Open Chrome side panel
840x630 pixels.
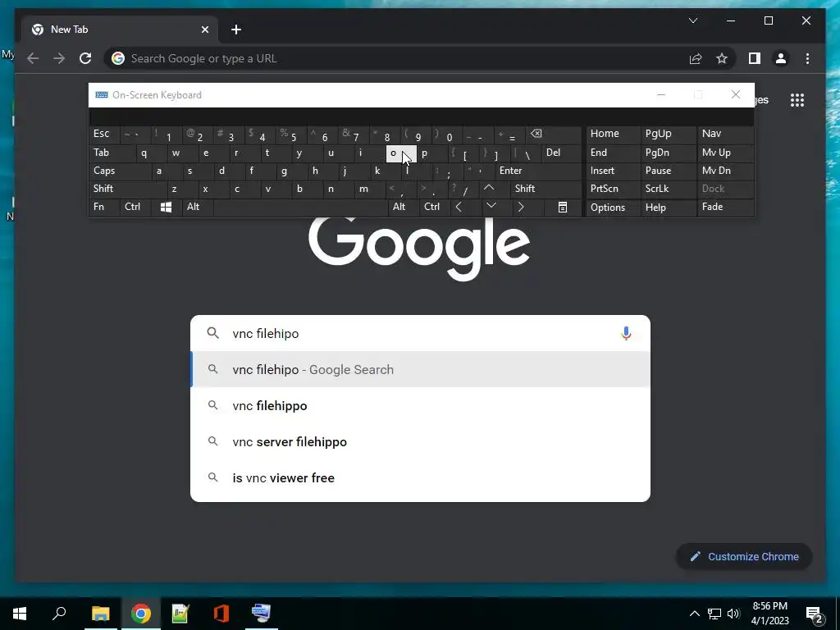[755, 58]
